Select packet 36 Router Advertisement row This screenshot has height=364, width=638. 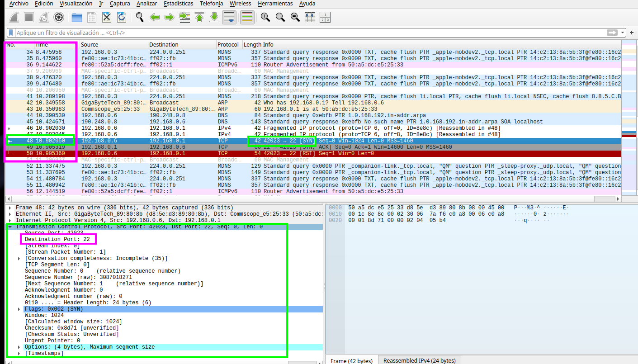click(313, 65)
